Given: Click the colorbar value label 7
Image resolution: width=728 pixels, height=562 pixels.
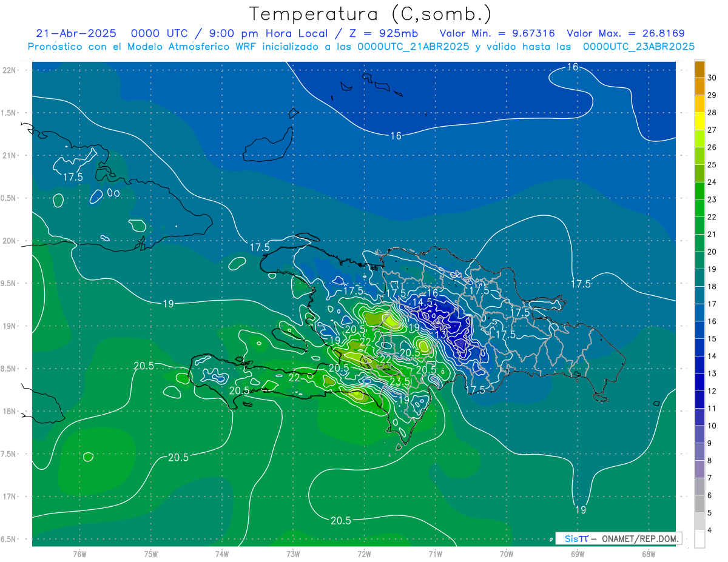Looking at the screenshot, I should coord(711,478).
